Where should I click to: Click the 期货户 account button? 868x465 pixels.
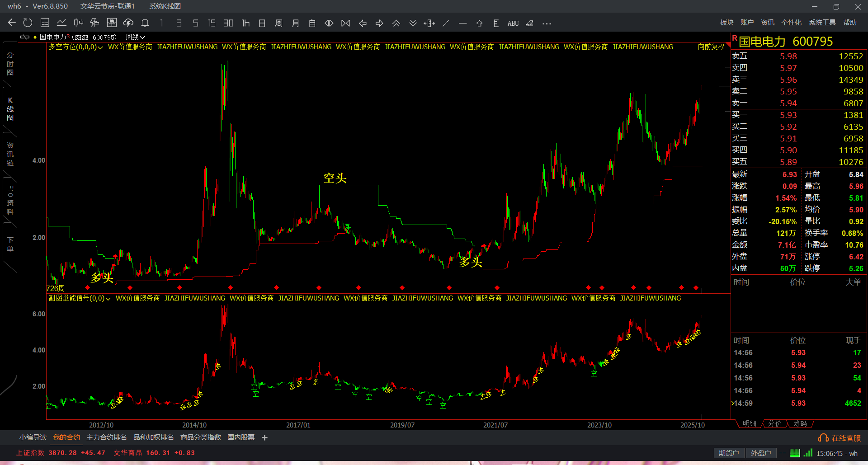click(728, 453)
